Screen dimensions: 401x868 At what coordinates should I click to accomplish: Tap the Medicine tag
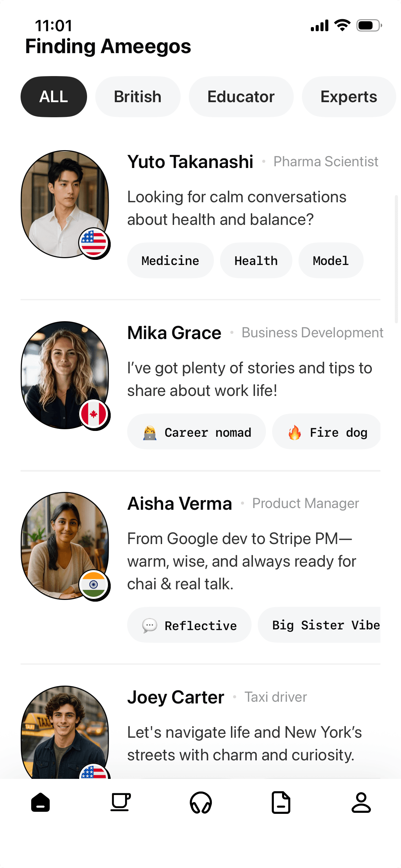point(170,261)
